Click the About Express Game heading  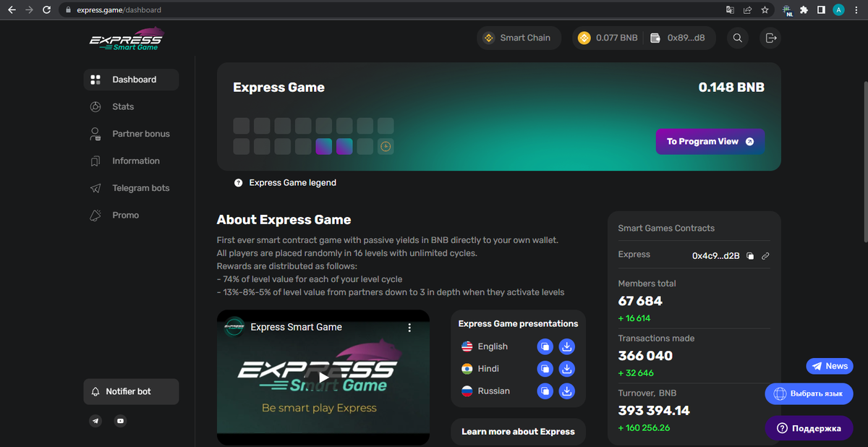pos(284,220)
